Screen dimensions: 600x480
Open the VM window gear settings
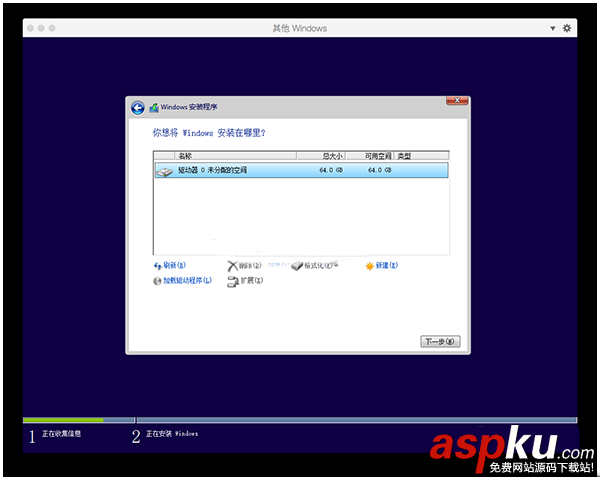pyautogui.click(x=567, y=28)
